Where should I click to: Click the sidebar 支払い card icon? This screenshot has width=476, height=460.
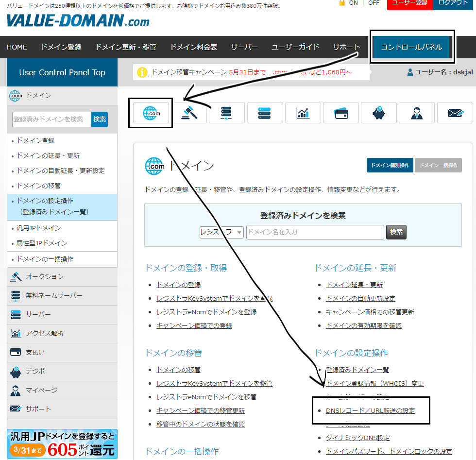click(x=16, y=352)
